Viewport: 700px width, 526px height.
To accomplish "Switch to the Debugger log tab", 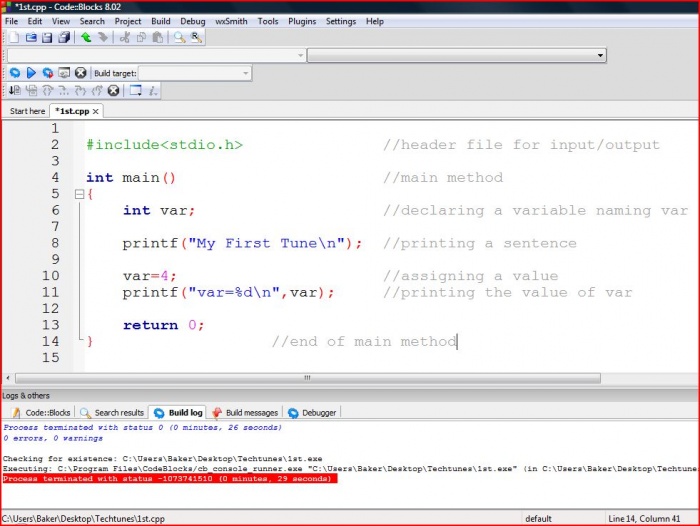I will click(x=312, y=413).
